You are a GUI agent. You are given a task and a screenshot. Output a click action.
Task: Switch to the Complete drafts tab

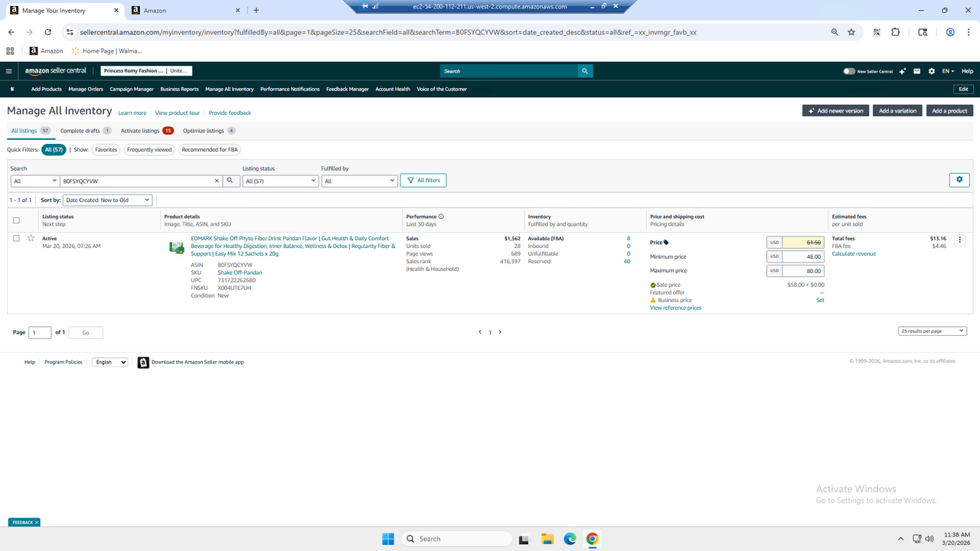(86, 131)
